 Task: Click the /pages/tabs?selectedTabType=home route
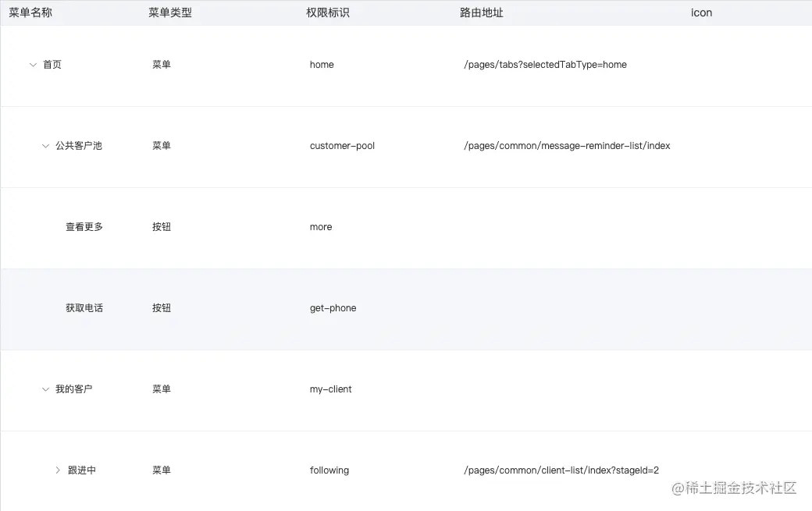(x=545, y=65)
